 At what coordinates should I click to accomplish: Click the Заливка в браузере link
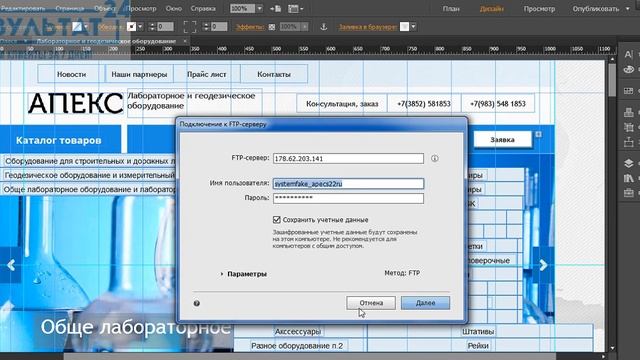(x=368, y=27)
